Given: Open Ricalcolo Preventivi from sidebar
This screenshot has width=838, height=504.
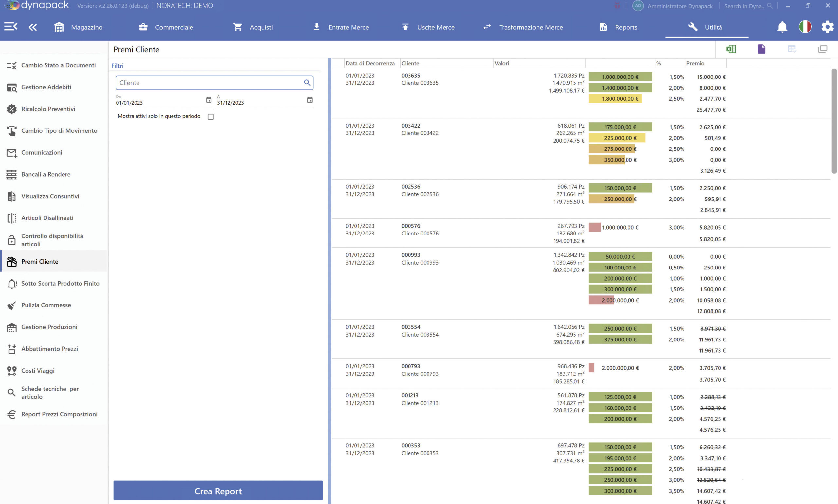Looking at the screenshot, I should [x=54, y=109].
